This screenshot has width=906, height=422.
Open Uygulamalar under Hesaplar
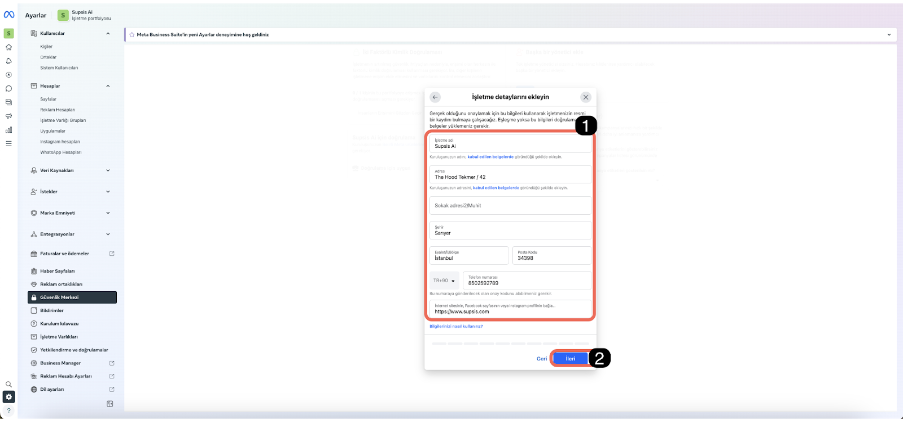(51, 131)
